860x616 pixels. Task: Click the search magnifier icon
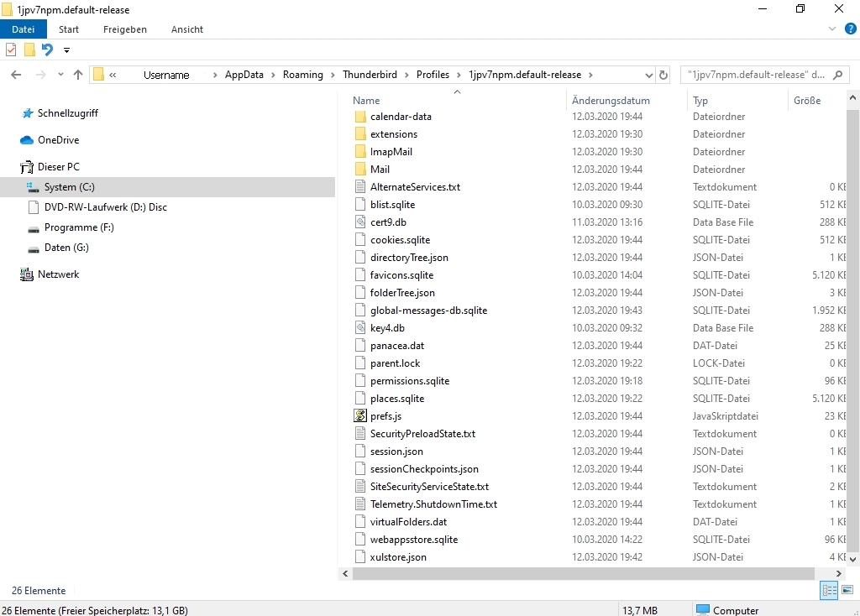[x=837, y=75]
